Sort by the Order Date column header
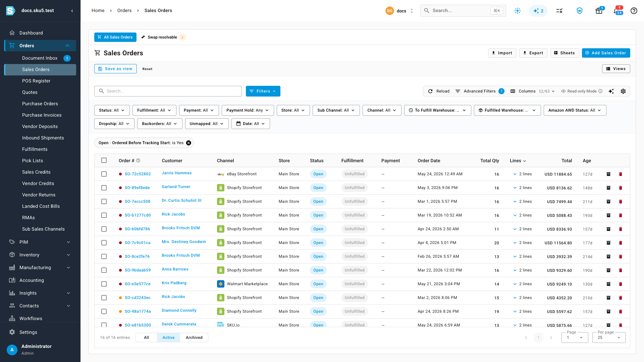 point(429,161)
